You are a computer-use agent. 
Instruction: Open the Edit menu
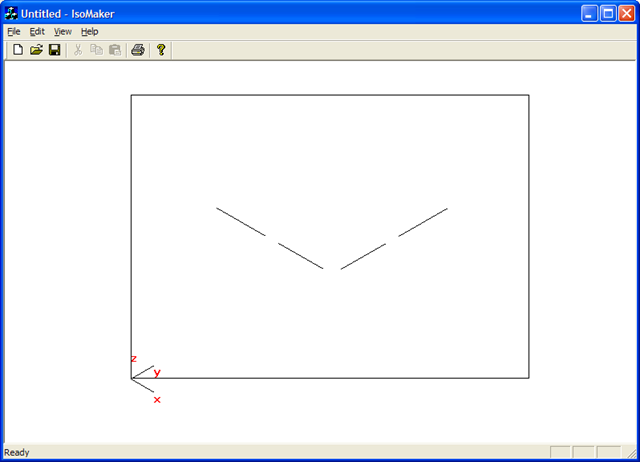point(37,31)
